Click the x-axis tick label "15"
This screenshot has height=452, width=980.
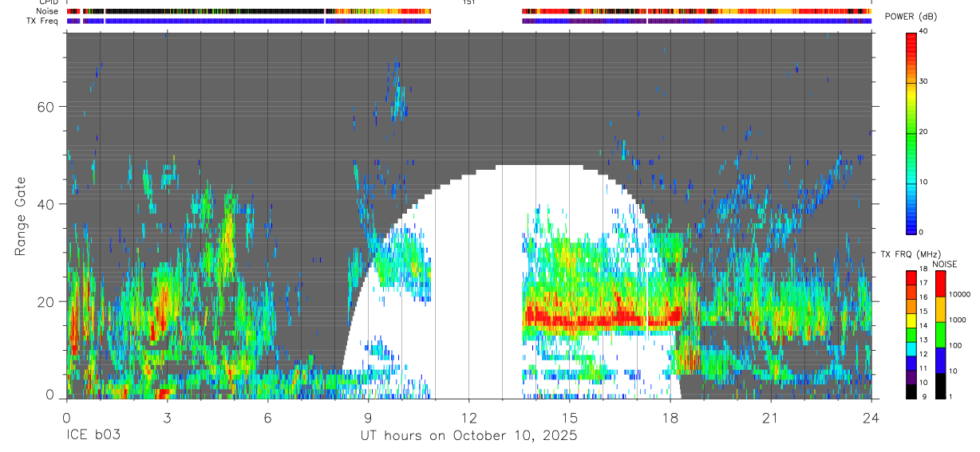click(569, 417)
